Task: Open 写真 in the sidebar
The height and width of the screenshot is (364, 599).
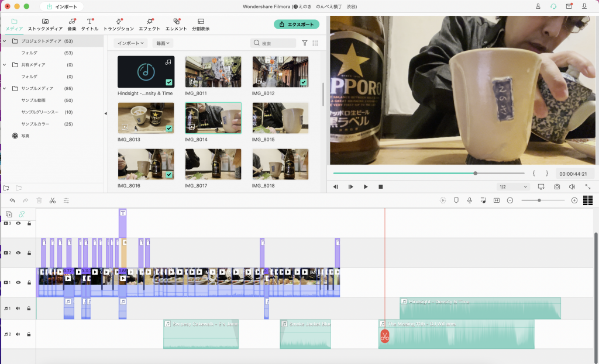Action: (x=25, y=136)
